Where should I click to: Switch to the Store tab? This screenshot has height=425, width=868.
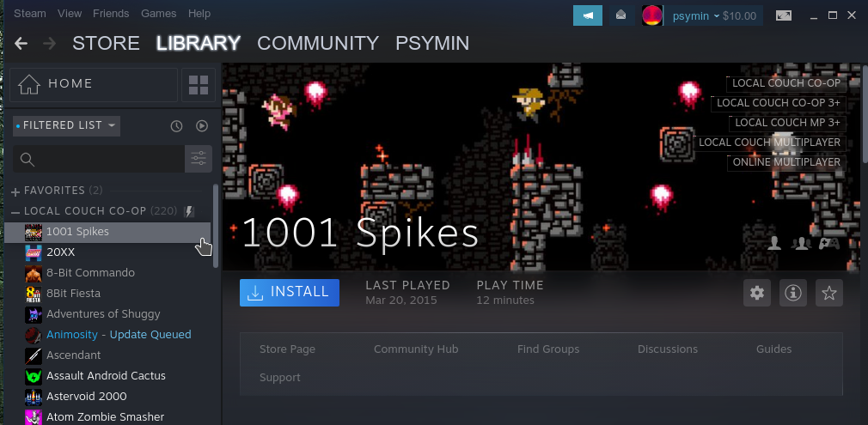[106, 43]
